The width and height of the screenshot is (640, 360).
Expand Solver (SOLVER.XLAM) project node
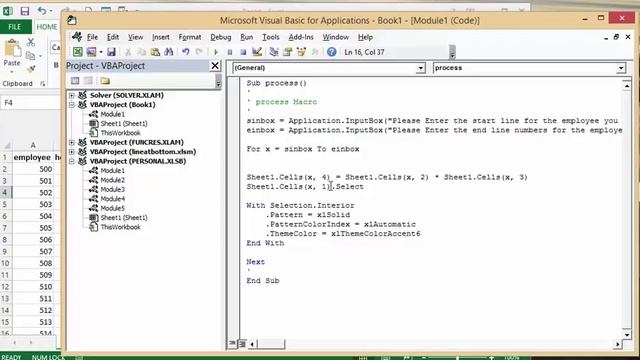pos(72,95)
